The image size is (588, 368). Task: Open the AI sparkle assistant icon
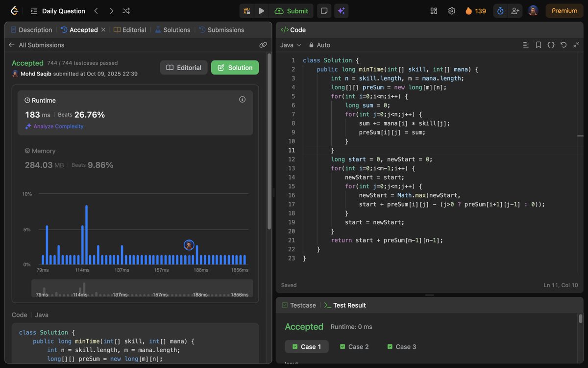[341, 11]
